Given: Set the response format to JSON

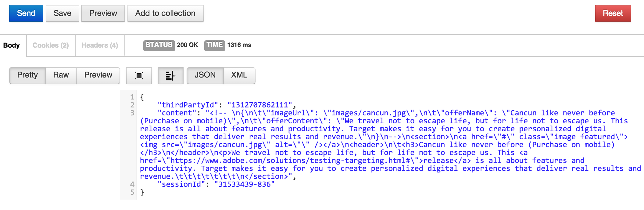Looking at the screenshot, I should pos(205,75).
